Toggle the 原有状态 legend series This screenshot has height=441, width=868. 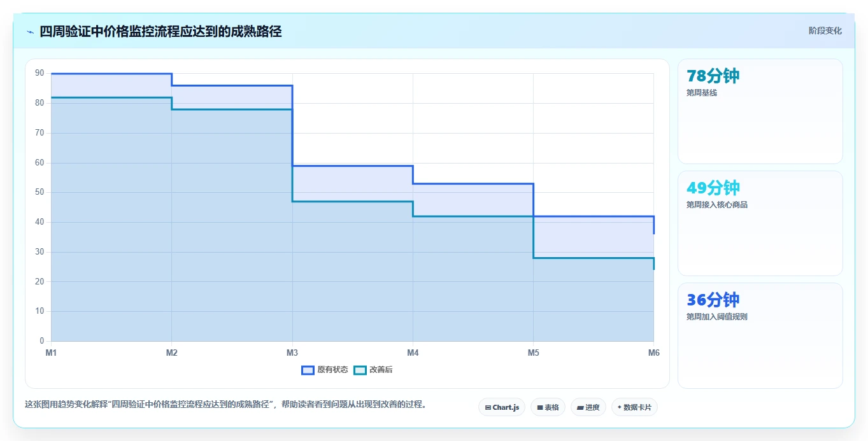[324, 370]
